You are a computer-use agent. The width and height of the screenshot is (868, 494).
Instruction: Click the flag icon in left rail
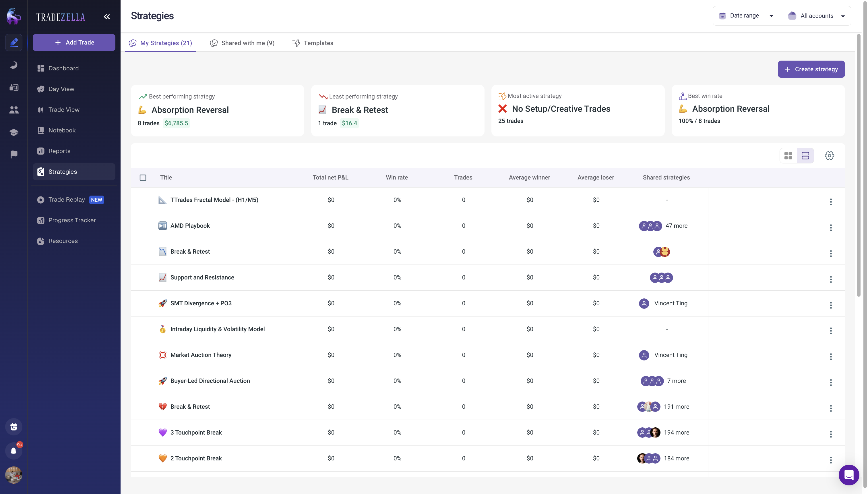click(x=13, y=155)
